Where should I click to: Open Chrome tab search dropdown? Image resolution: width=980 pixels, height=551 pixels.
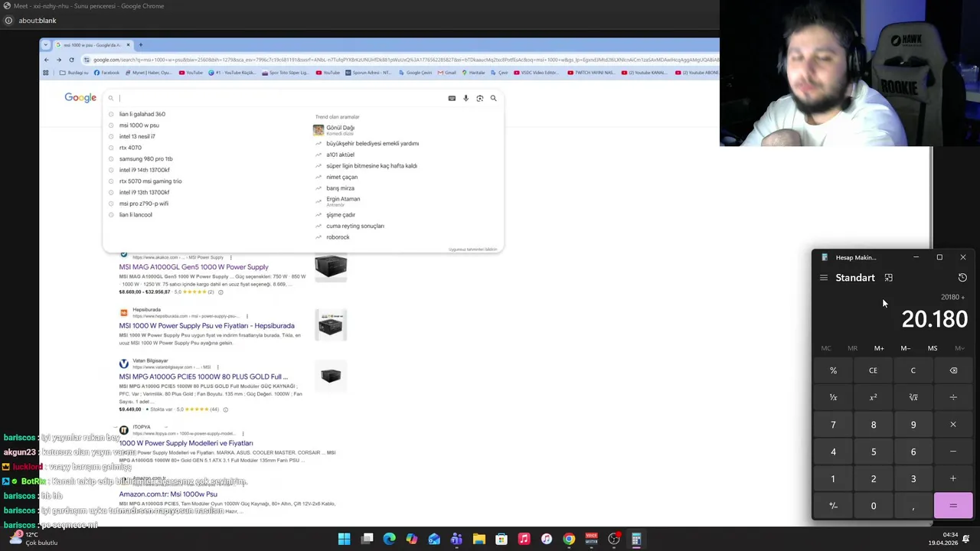tap(46, 45)
